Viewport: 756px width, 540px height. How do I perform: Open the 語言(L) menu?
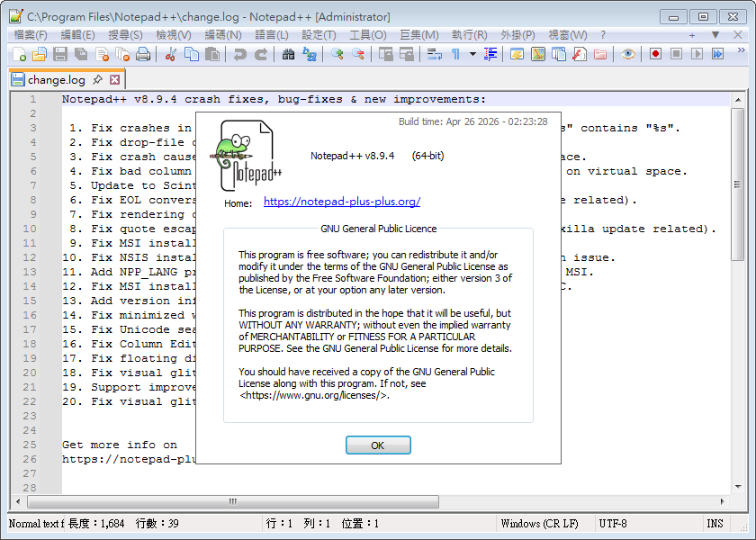[272, 35]
